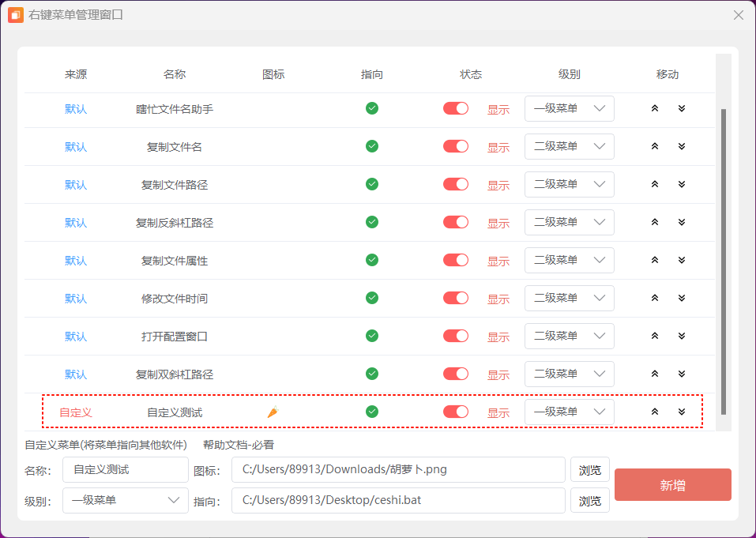Click green check mark for 修改文件时间
This screenshot has height=538, width=756.
pyautogui.click(x=372, y=298)
